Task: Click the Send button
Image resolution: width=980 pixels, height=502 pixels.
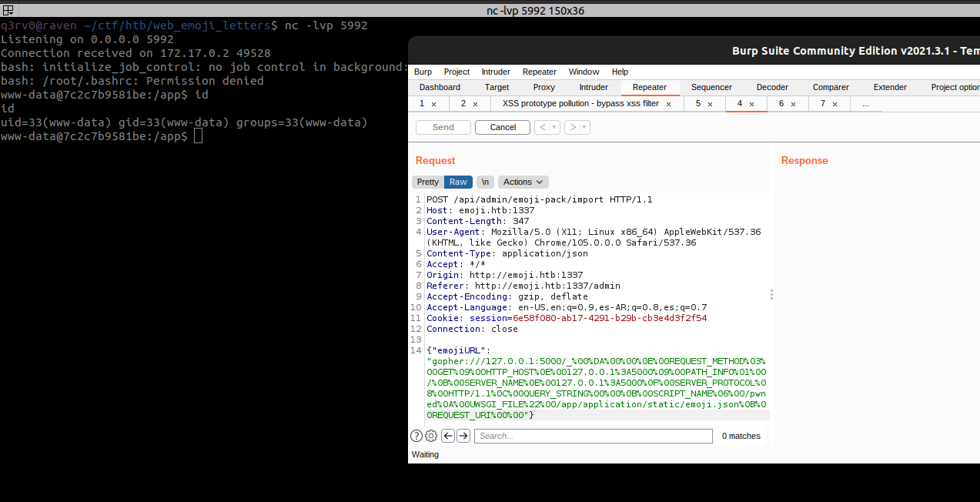Action: pyautogui.click(x=443, y=127)
